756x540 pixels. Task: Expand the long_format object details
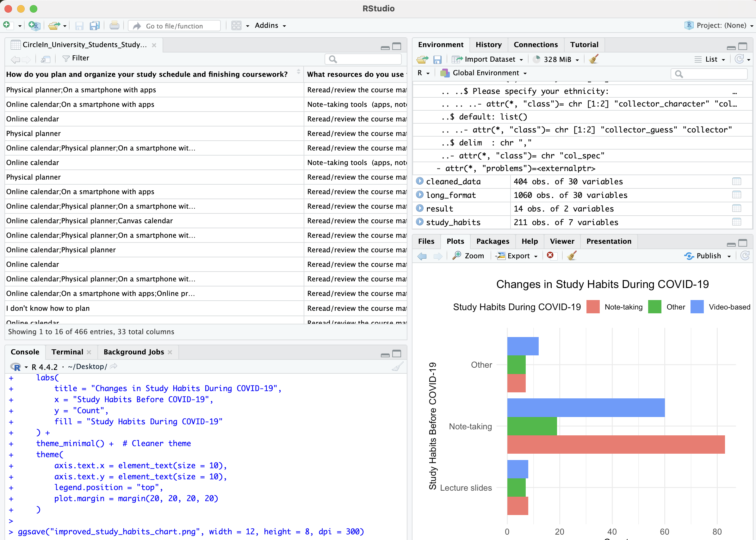[x=420, y=195]
